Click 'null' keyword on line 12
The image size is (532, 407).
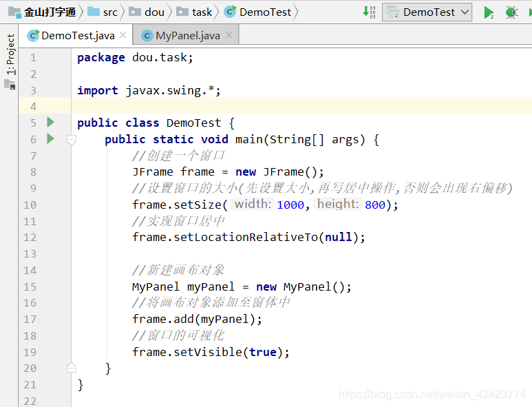point(339,238)
